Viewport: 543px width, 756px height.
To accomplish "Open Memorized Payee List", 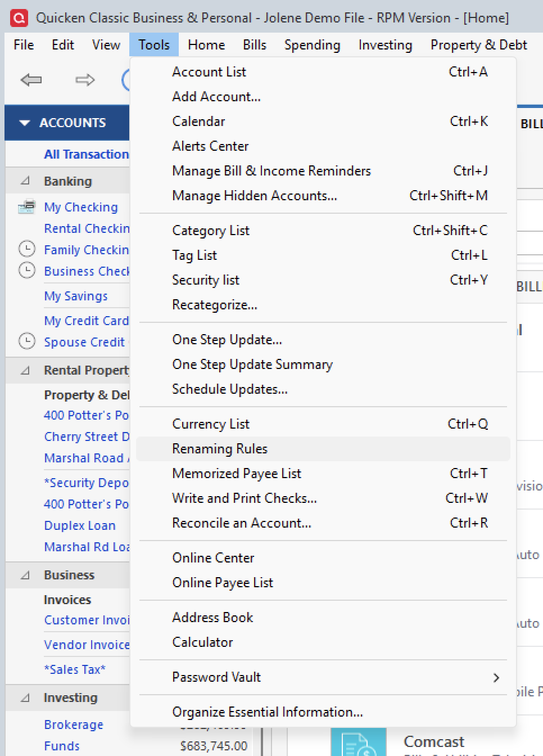I will pos(323,474).
